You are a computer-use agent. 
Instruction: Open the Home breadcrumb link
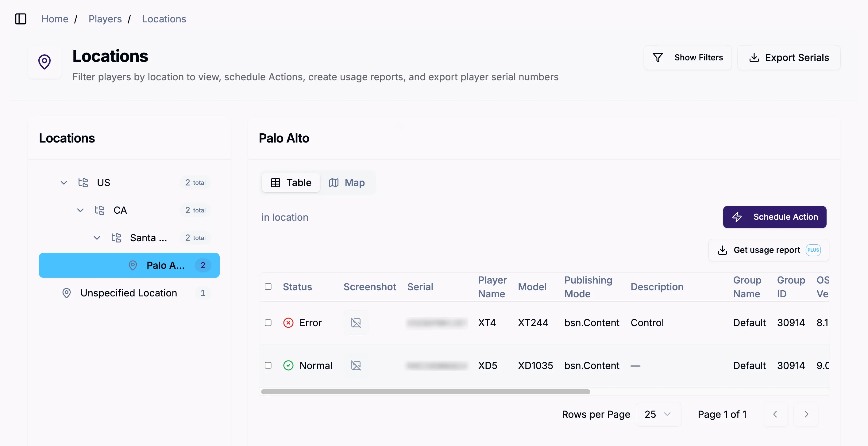55,19
